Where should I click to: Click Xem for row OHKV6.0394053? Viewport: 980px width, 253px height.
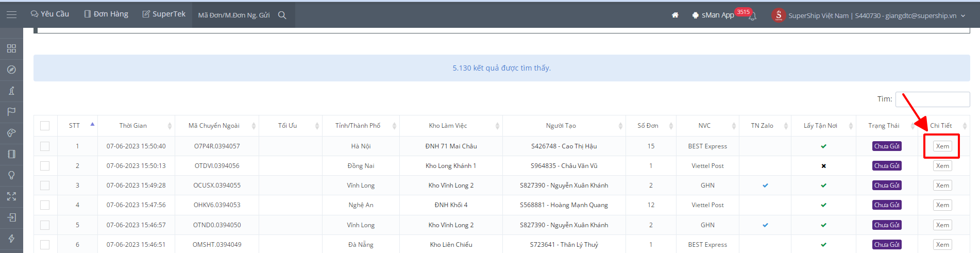[x=942, y=205]
